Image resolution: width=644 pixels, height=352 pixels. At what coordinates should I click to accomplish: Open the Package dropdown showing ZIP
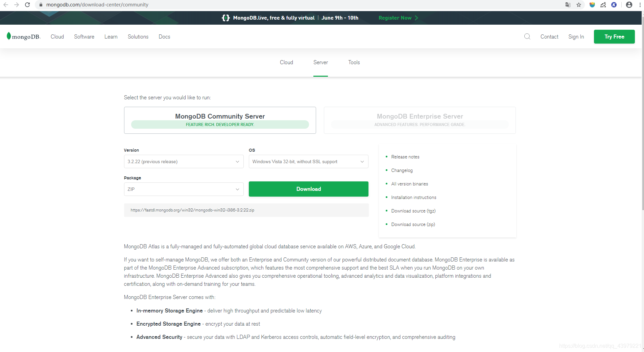[184, 189]
